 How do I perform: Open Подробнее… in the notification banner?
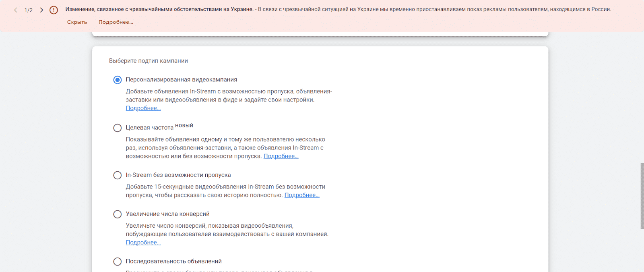116,22
